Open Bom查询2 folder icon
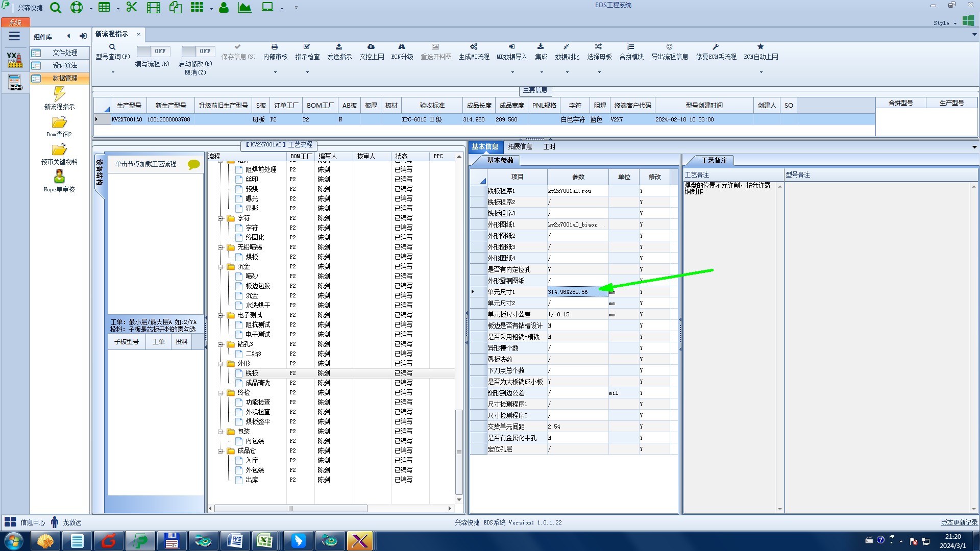980x551 pixels. 59,122
